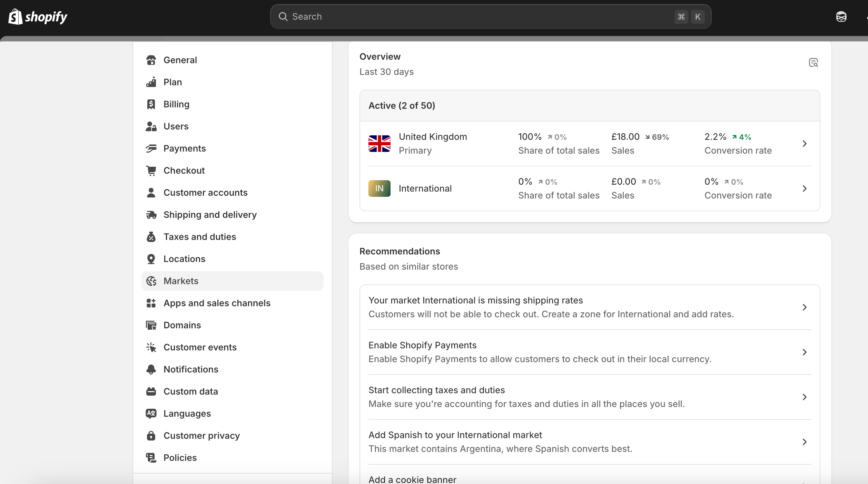Screen dimensions: 868x484
Task: Go to Domains settings
Action: click(232, 325)
